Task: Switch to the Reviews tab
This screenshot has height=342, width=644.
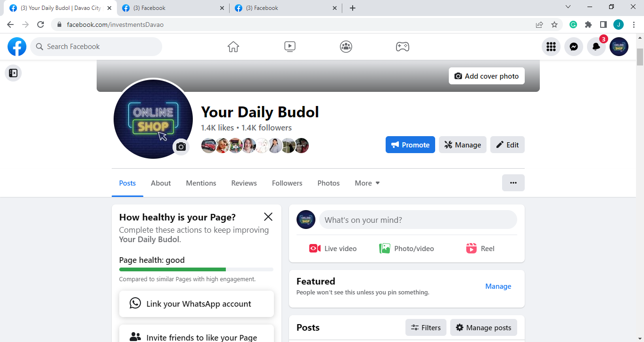Action: tap(244, 183)
